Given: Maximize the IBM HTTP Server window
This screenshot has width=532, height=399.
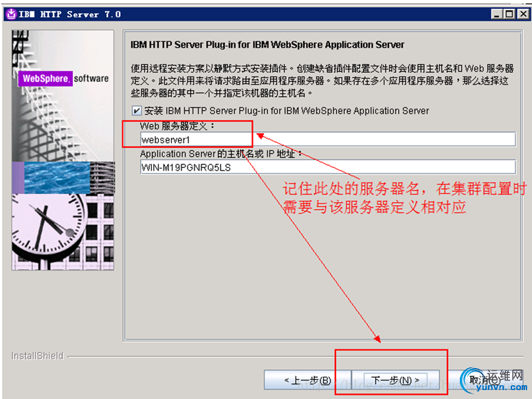Looking at the screenshot, I should point(509,14).
